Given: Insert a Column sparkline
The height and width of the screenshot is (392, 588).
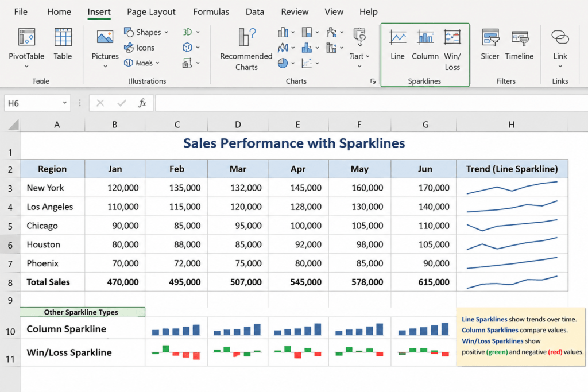Looking at the screenshot, I should (x=425, y=37).
